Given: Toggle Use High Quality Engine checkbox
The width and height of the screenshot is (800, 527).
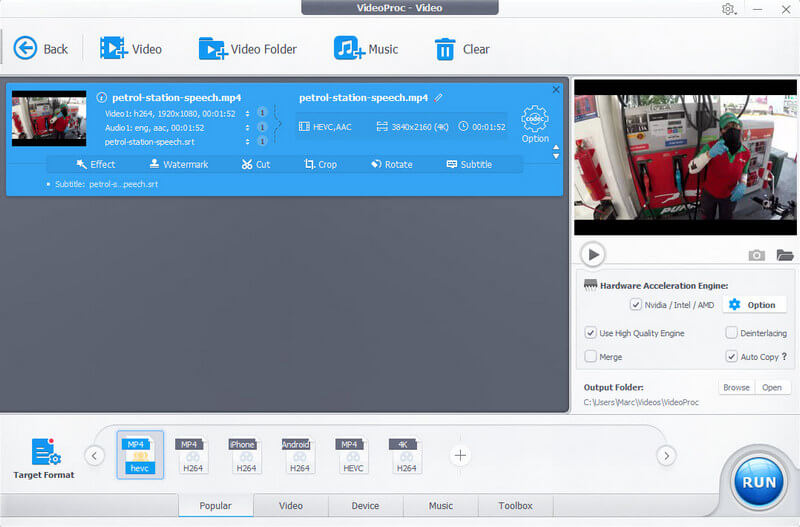Looking at the screenshot, I should (x=590, y=333).
